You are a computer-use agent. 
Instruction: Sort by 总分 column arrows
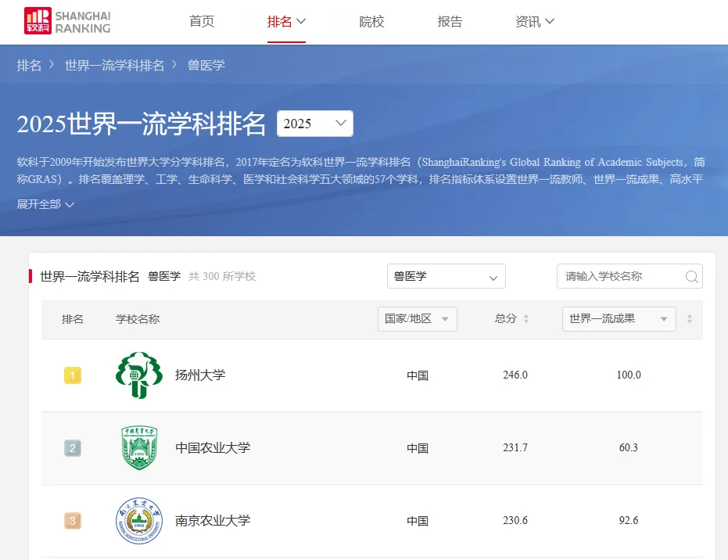(526, 319)
